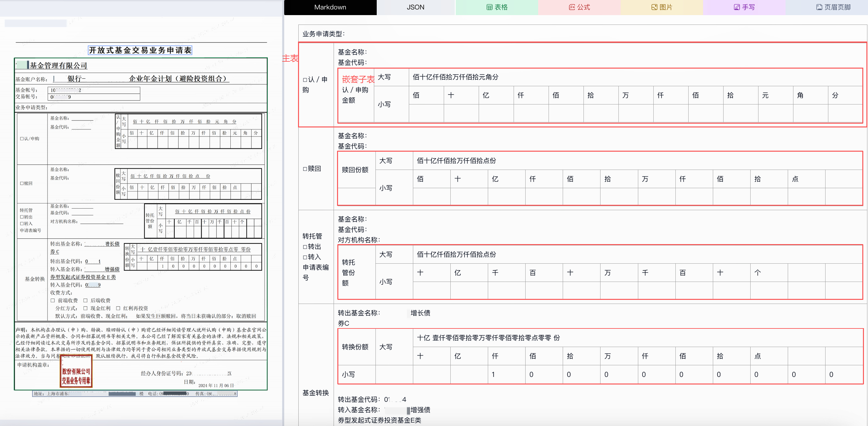This screenshot has width=868, height=426.
Task: Switch to the Markdown tab
Action: (330, 7)
